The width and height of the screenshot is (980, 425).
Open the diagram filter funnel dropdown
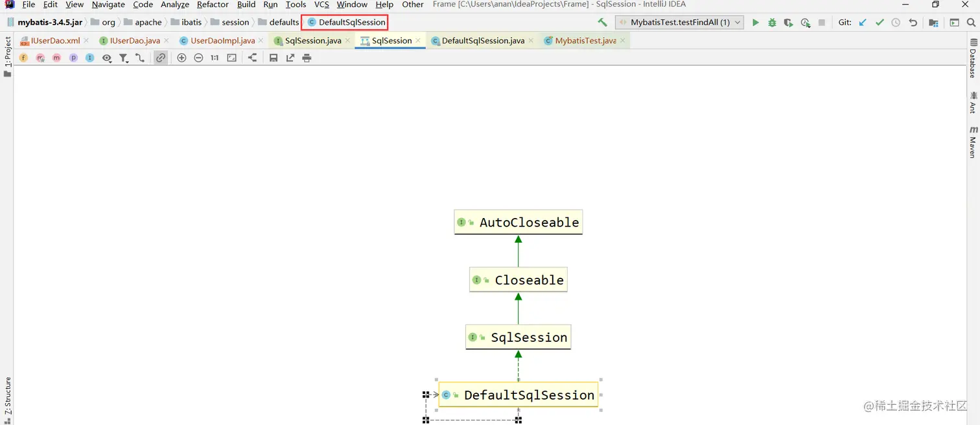[124, 58]
